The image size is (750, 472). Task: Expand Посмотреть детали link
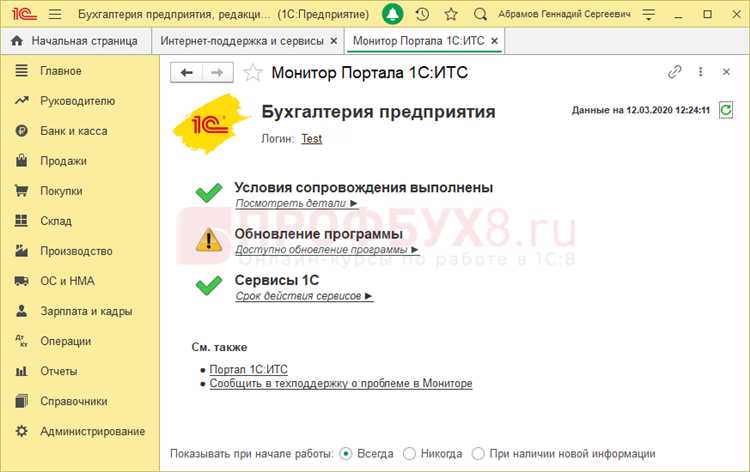pyautogui.click(x=297, y=203)
